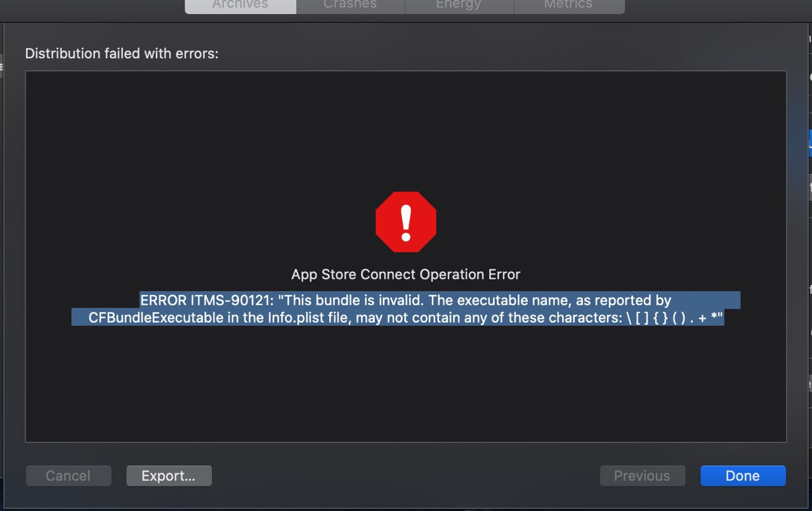Open the Crashes tab
The height and width of the screenshot is (511, 812).
pos(350,5)
